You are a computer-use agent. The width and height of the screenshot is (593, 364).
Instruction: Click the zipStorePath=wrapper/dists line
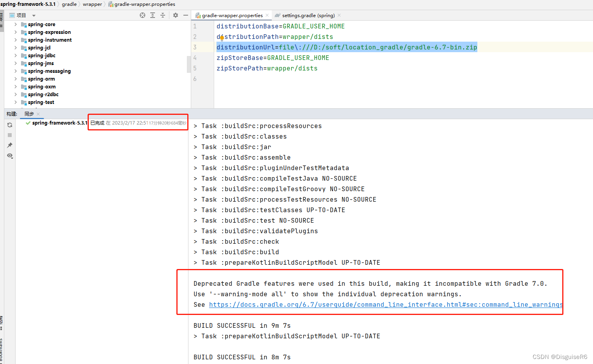(267, 68)
